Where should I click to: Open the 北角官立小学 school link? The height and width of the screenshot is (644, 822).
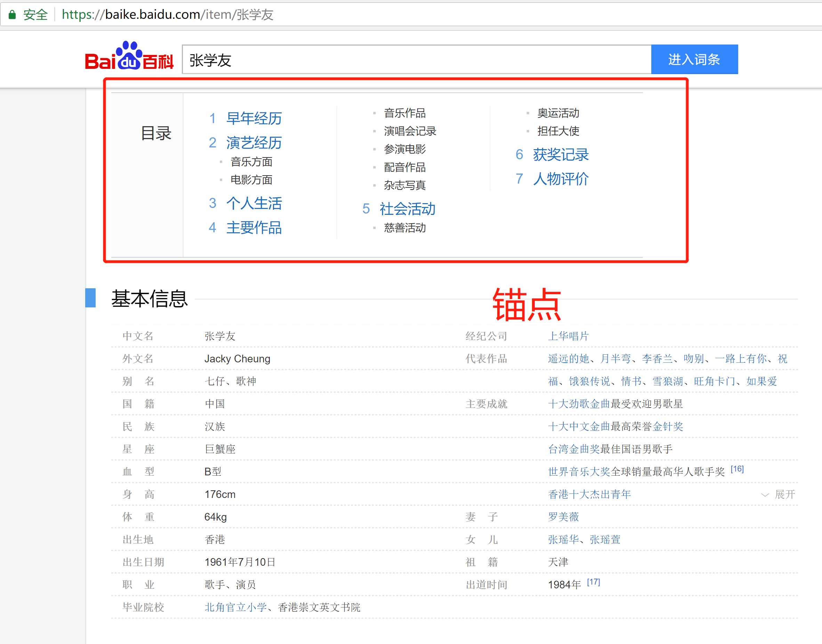click(236, 607)
